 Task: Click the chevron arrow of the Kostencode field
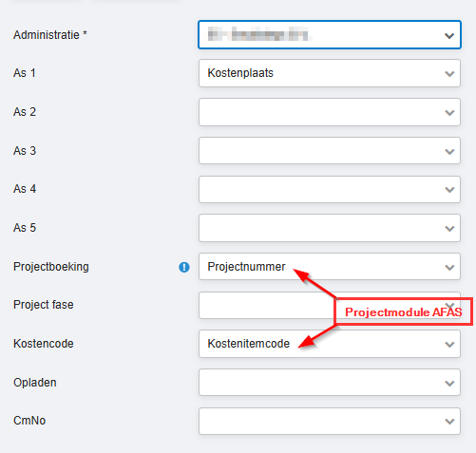449,345
